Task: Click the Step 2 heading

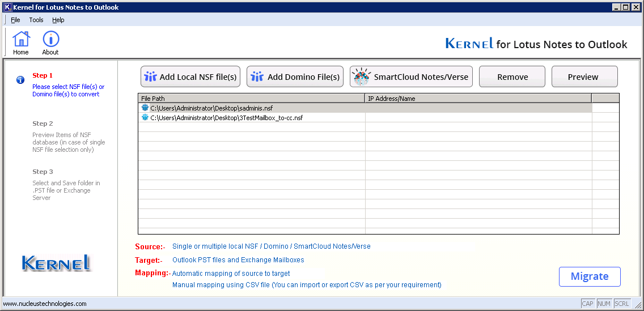Action: [43, 123]
